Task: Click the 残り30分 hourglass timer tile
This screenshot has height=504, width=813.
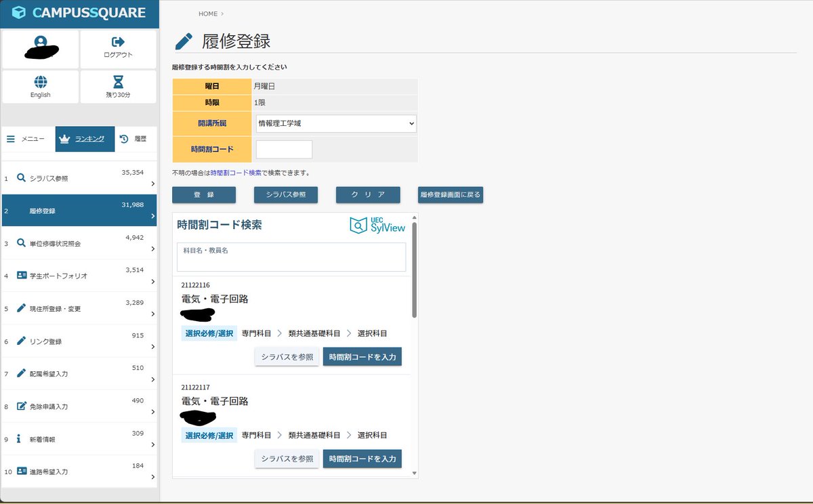Action: 118,87
